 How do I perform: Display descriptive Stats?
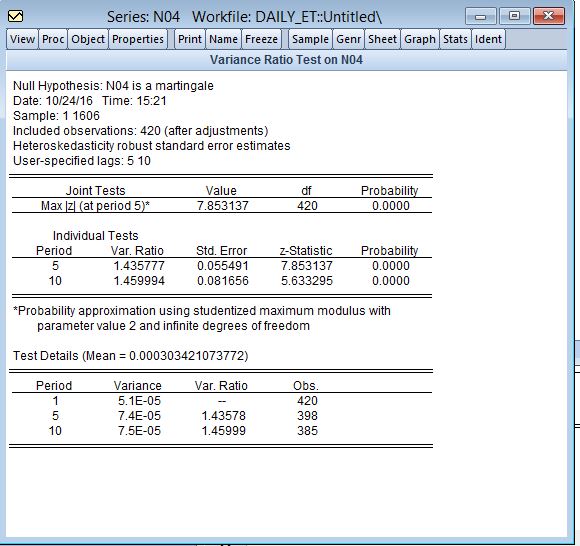455,39
